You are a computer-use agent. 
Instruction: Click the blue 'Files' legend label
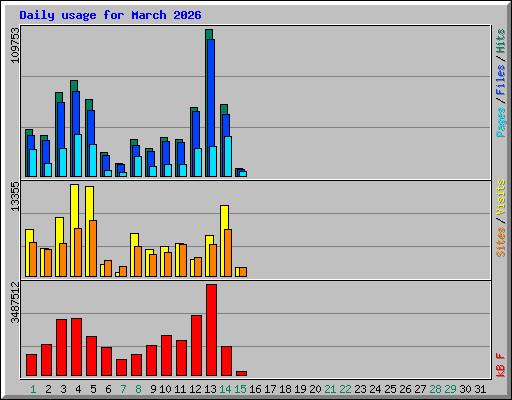tap(501, 80)
